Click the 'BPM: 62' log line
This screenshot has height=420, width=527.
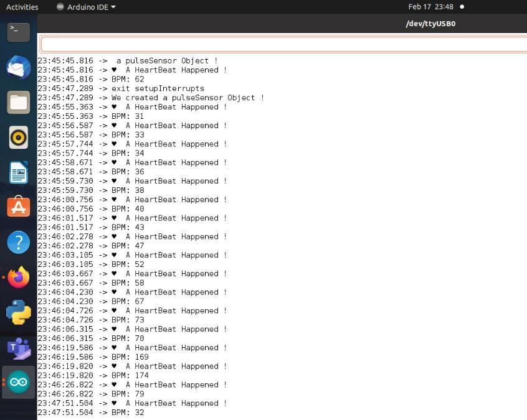click(91, 79)
